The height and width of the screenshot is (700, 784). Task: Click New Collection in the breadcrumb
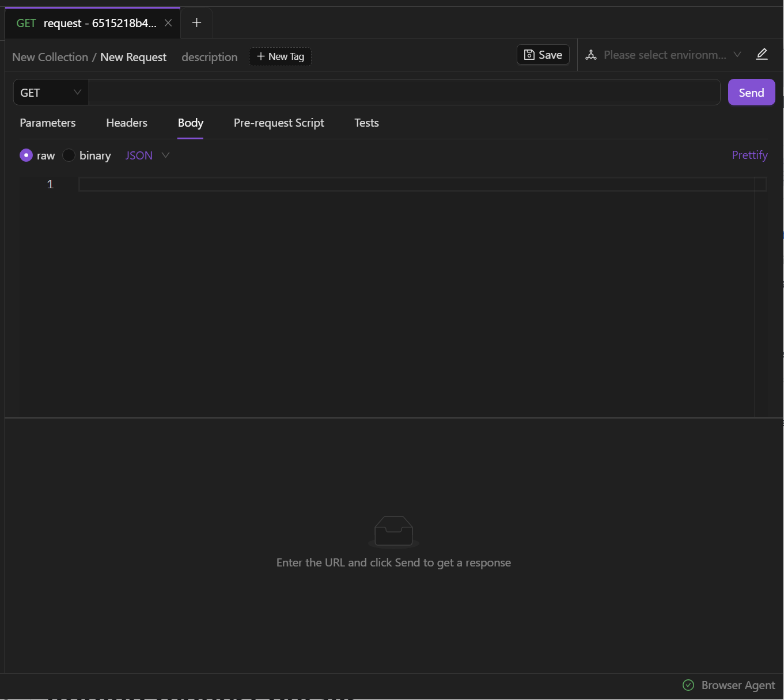coord(50,57)
